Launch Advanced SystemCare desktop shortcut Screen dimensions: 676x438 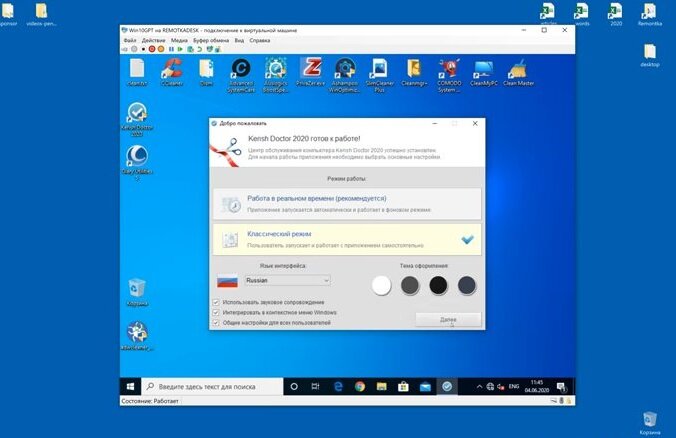point(241,76)
